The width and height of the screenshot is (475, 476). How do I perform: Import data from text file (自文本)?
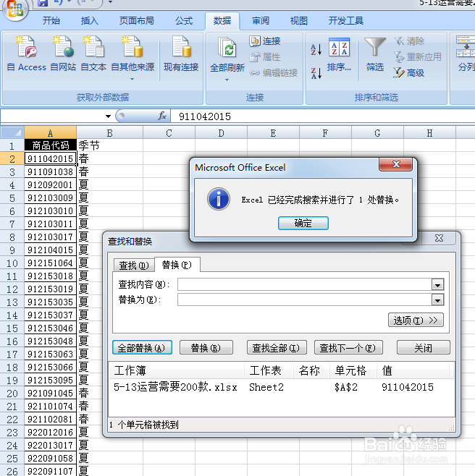(93, 54)
